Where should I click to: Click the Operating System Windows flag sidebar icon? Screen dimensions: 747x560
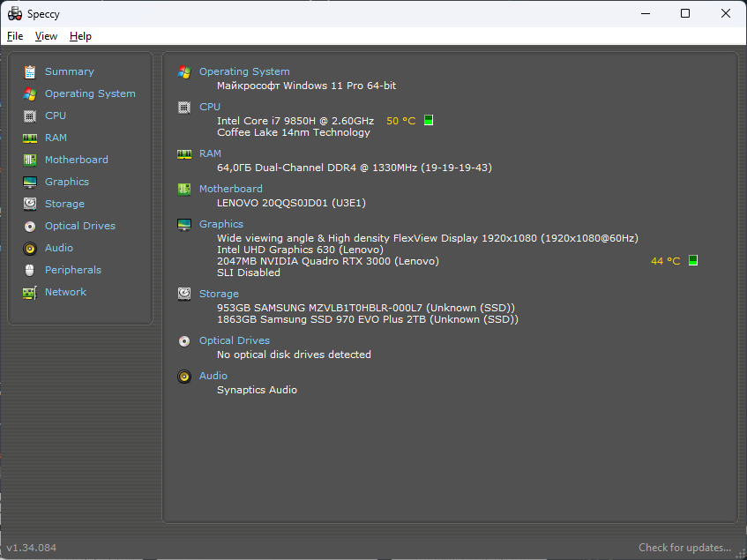click(29, 93)
